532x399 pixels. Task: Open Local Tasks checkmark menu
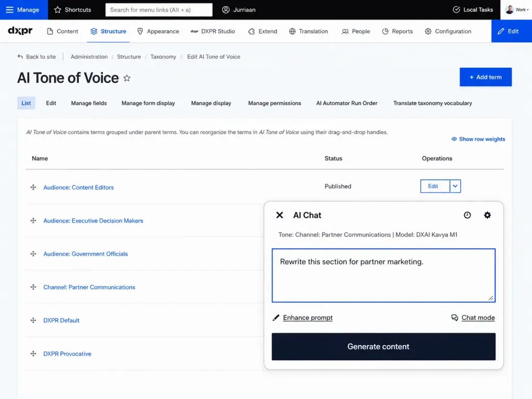[473, 10]
